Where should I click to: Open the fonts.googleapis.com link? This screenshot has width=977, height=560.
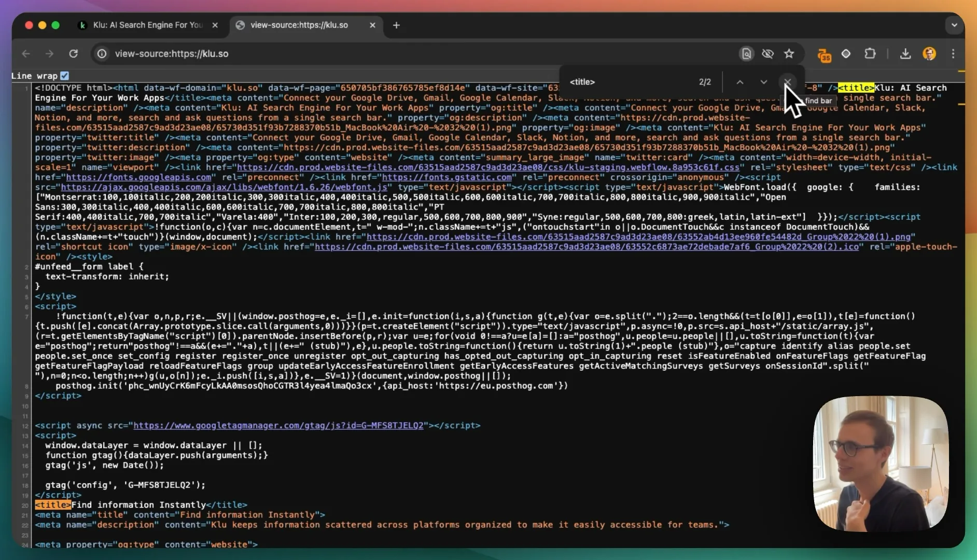[138, 177]
